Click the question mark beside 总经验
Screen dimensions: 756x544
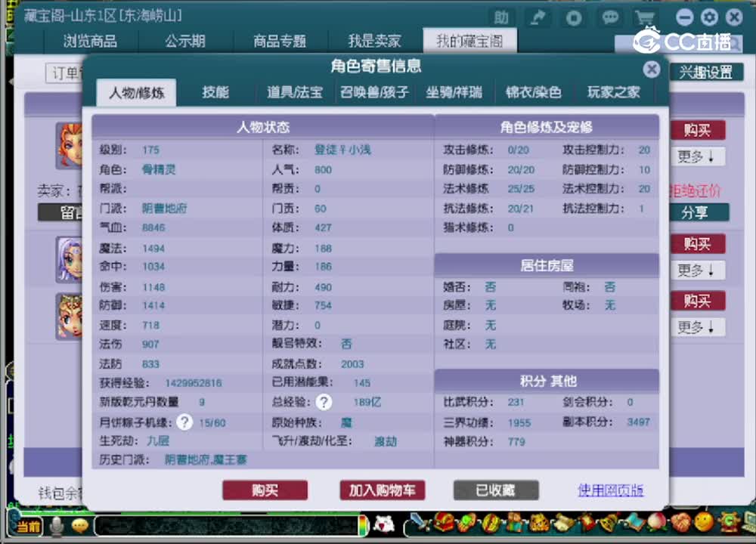point(324,402)
